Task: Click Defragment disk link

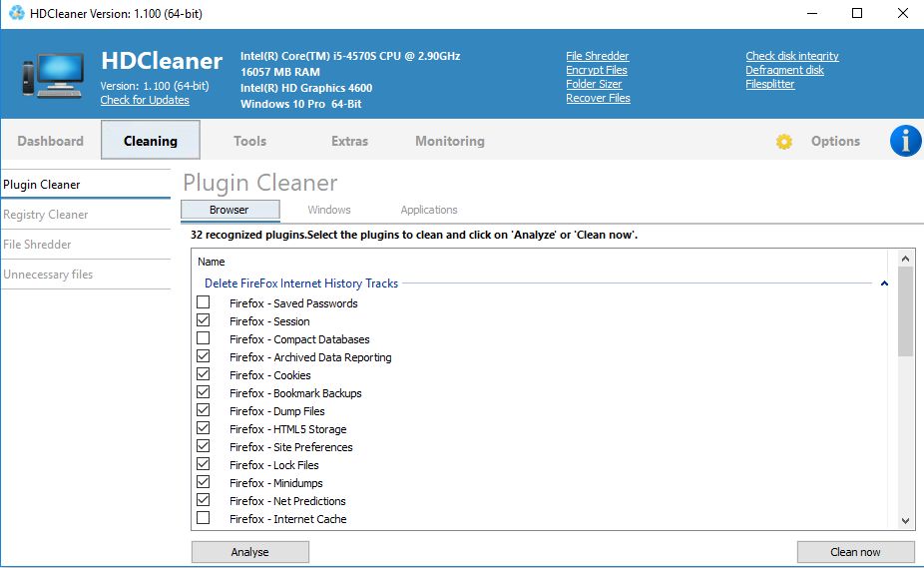Action: point(784,70)
